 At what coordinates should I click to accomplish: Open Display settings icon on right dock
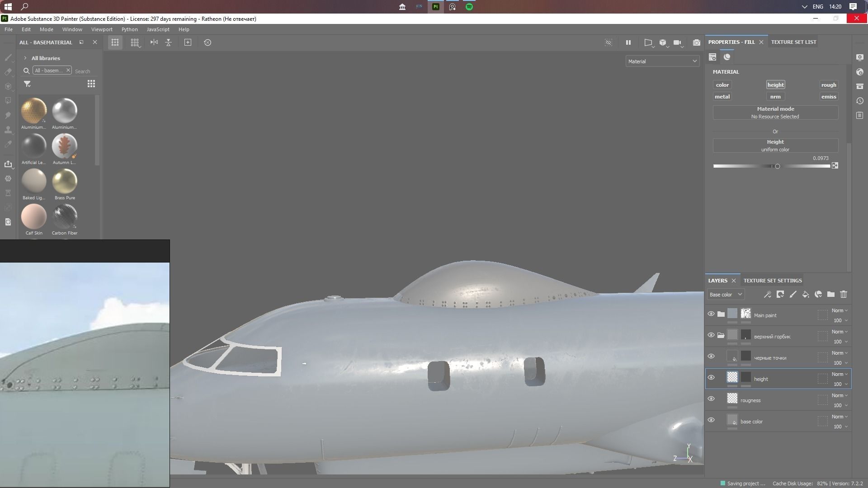pyautogui.click(x=860, y=57)
